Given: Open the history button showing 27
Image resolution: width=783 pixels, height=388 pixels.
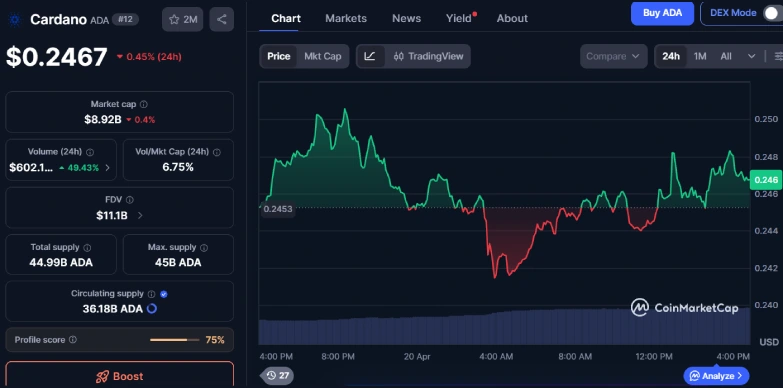Looking at the screenshot, I should [x=277, y=376].
